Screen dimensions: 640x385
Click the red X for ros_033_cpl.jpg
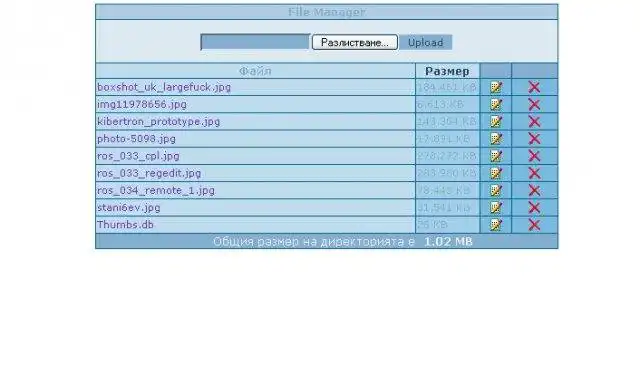click(534, 156)
